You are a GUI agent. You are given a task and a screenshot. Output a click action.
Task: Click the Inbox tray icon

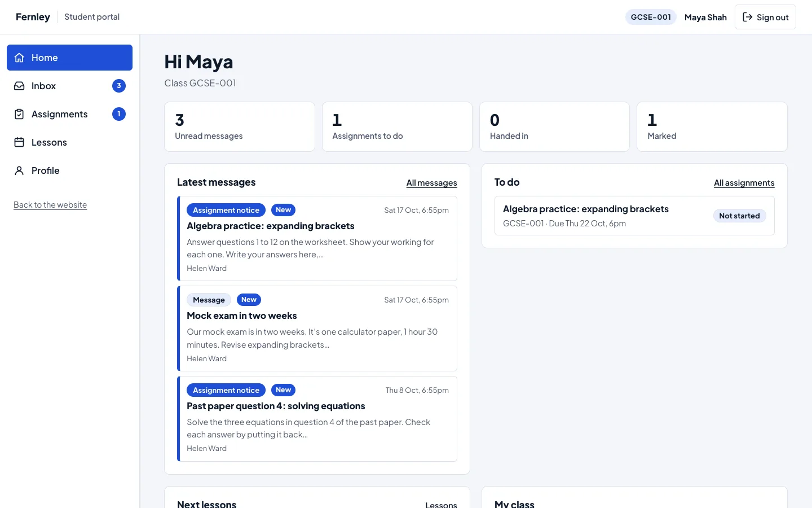[19, 86]
